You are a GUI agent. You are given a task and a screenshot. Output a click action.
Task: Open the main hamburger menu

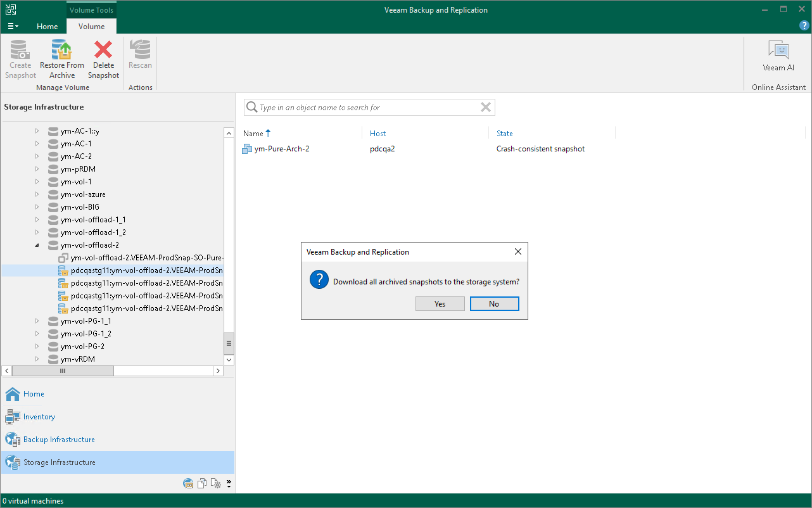pos(13,27)
